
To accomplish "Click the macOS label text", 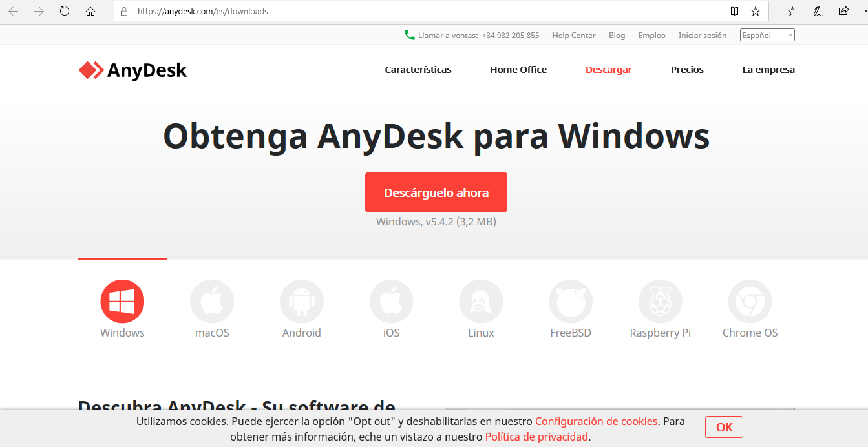I will click(212, 333).
